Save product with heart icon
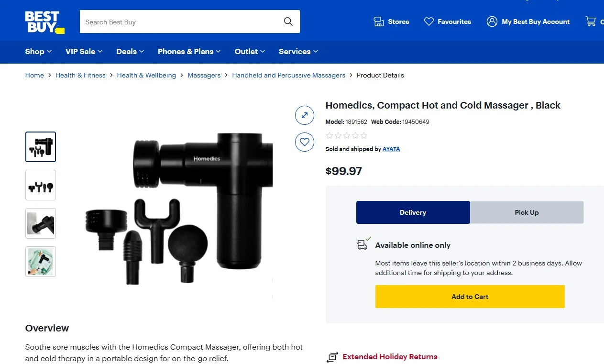The image size is (604, 364). coord(305,142)
